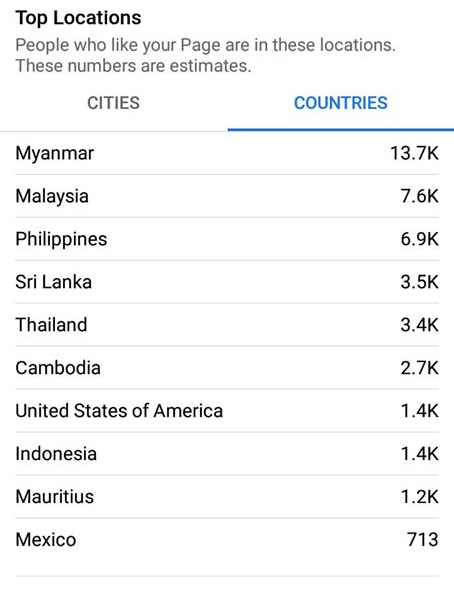Click the Sri Lanka row
Screen dimensions: 454x590
(227, 282)
